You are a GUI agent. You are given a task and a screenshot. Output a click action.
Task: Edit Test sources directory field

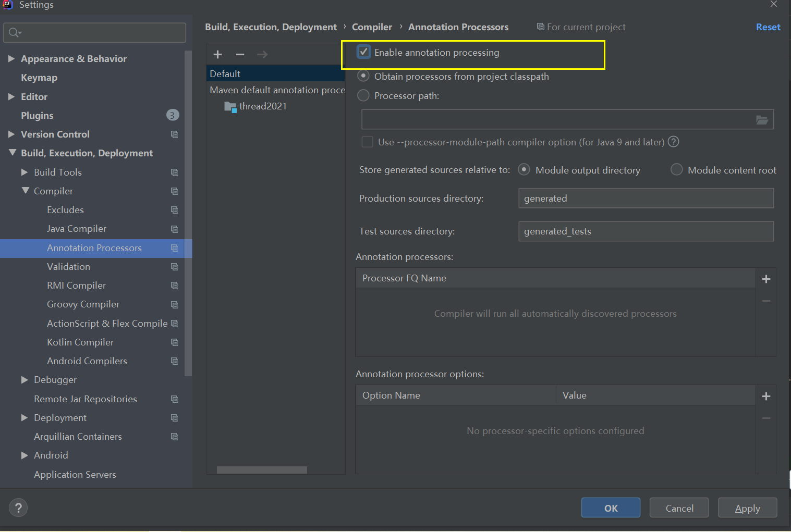tap(646, 231)
